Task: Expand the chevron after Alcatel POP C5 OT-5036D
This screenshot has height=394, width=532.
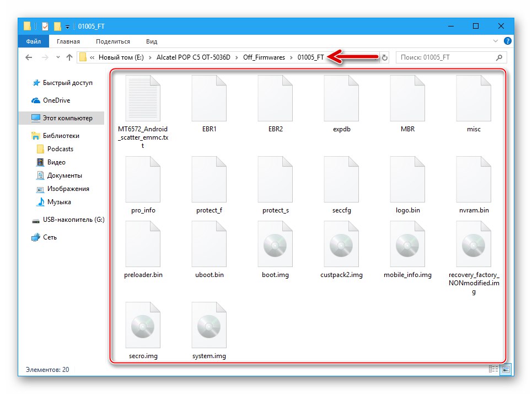Action: (237, 57)
